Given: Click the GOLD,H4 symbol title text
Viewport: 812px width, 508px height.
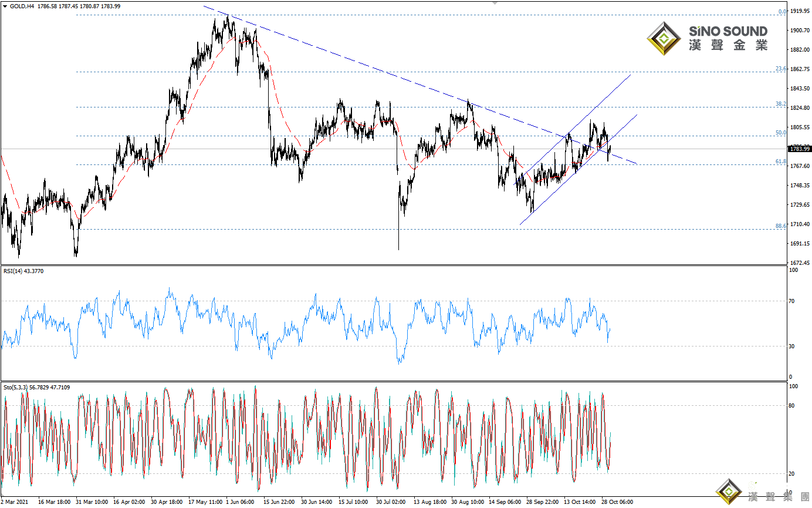Looking at the screenshot, I should pos(22,6).
